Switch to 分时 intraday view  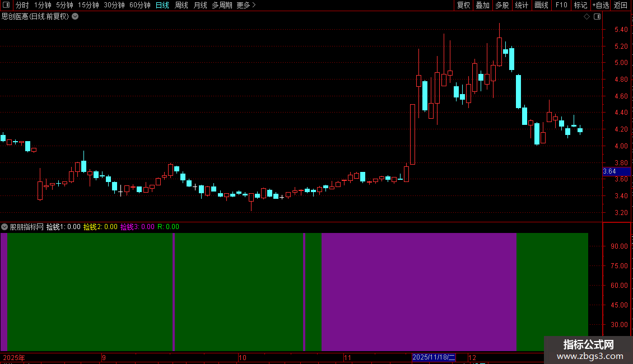tap(22, 5)
